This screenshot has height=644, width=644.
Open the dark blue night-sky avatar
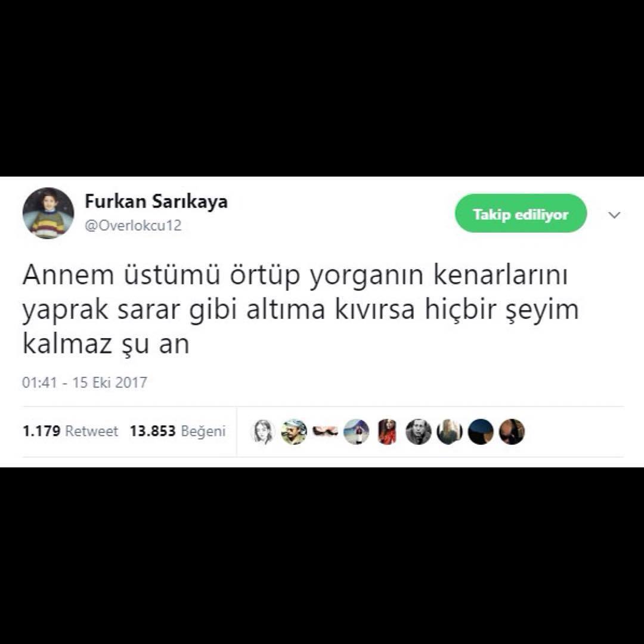481,432
